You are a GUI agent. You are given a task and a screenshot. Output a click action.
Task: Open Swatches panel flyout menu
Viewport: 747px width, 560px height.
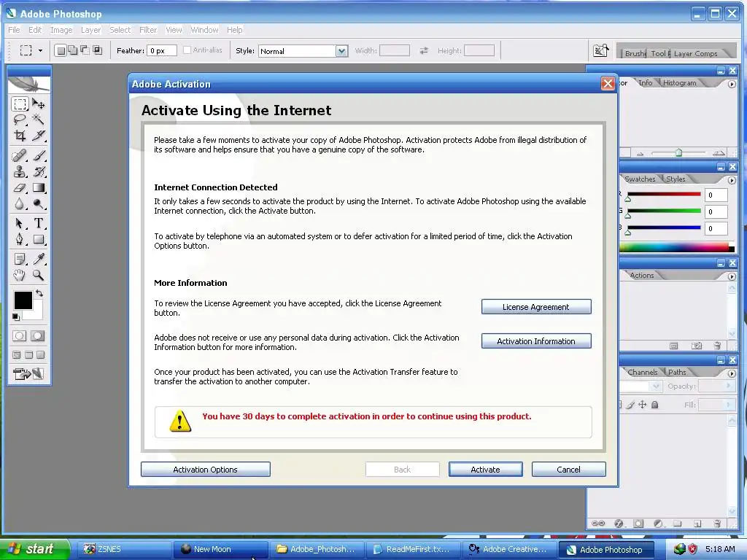[x=732, y=180]
